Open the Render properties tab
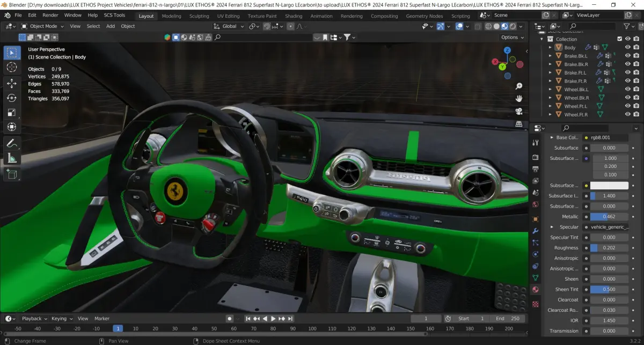 (x=535, y=157)
